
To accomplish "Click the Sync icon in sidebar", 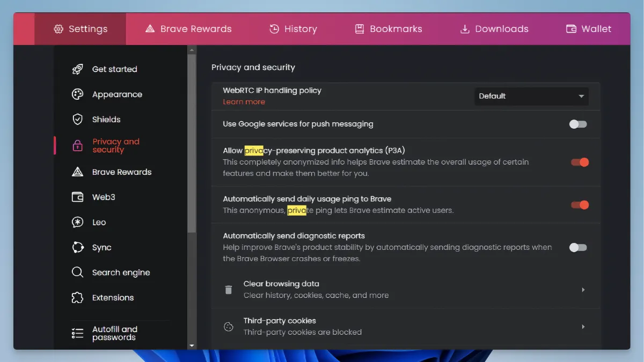I will (x=78, y=248).
